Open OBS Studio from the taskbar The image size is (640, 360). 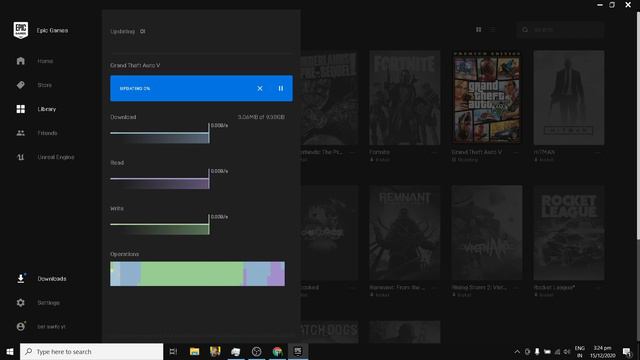(256, 351)
